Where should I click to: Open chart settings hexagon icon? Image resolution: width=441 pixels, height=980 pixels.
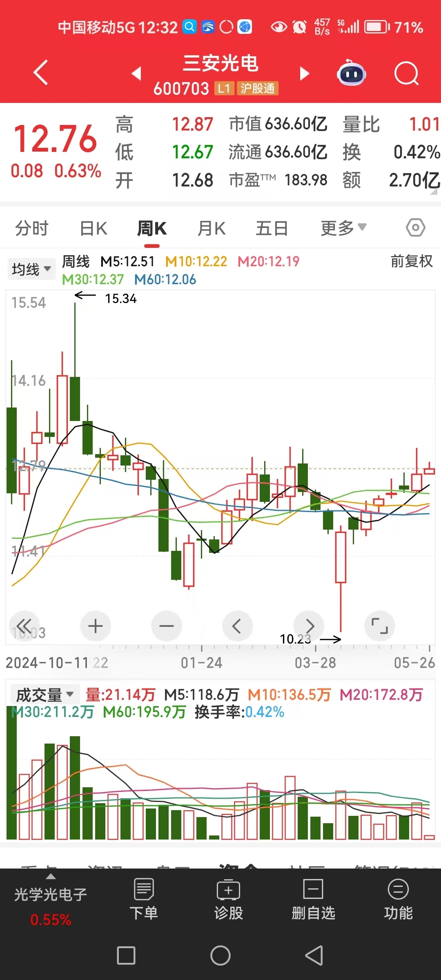click(x=416, y=227)
